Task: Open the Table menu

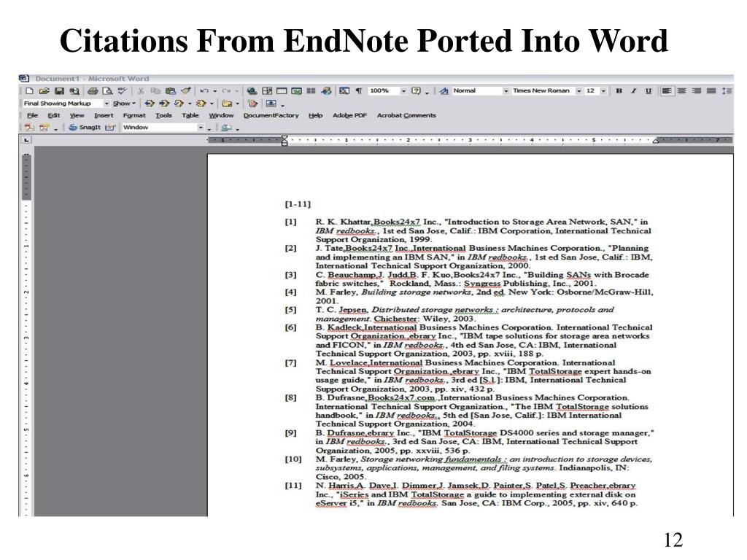Action: coord(190,115)
